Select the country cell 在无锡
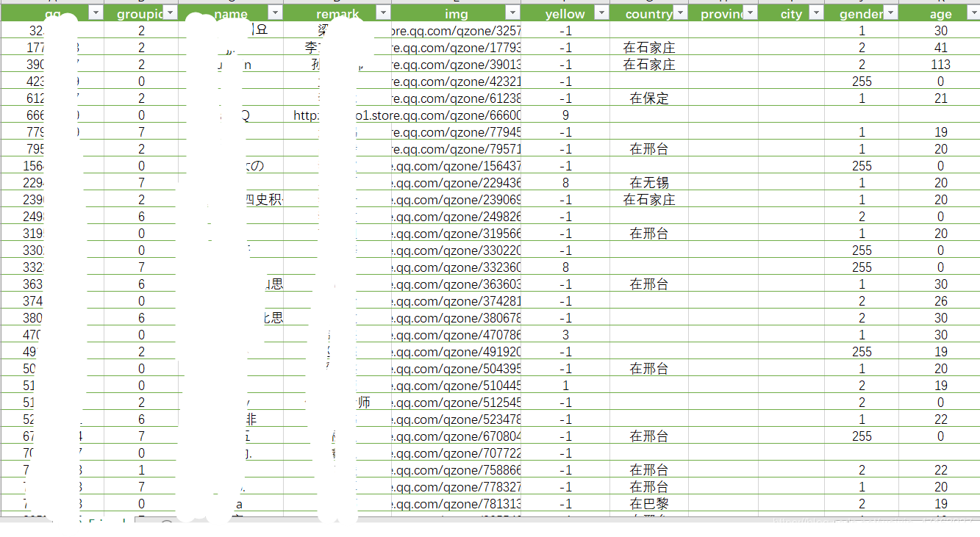This screenshot has height=537, width=980. 649,183
